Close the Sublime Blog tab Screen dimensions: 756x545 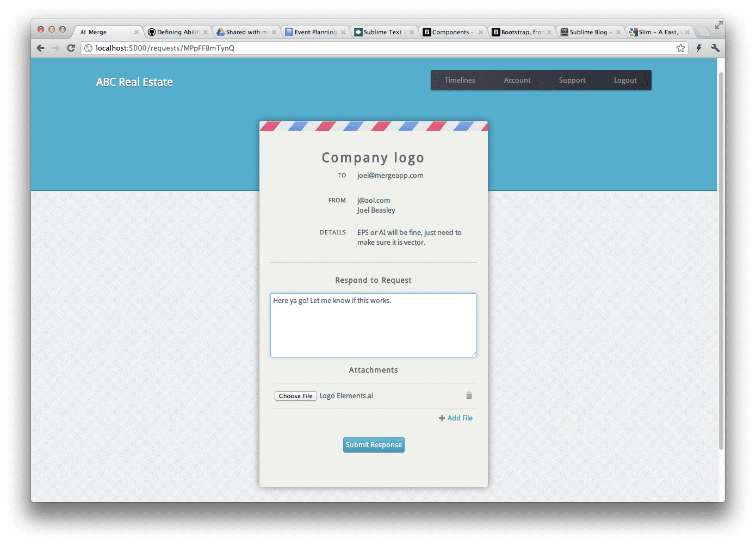click(x=618, y=32)
